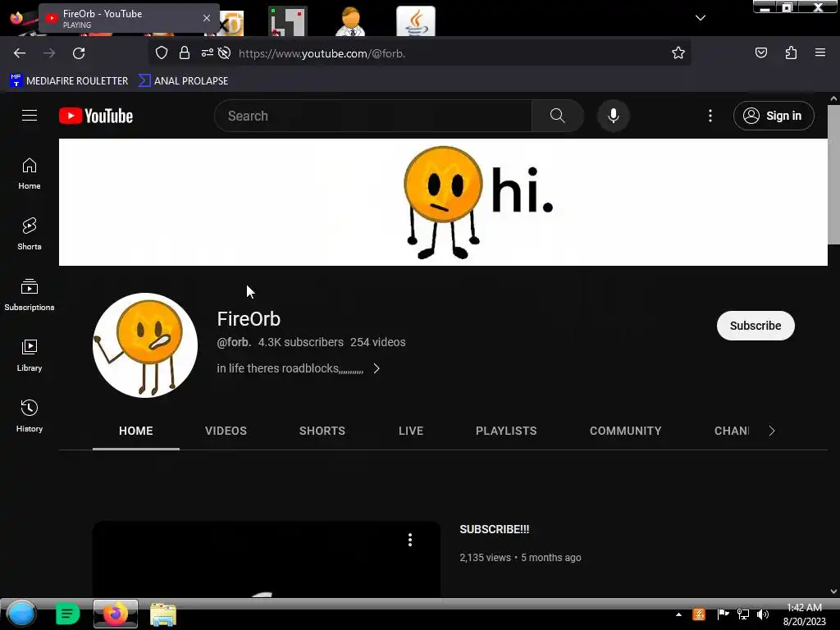Screen dimensions: 840x630
Task: Switch to COMMUNITY tab
Action: click(x=626, y=431)
